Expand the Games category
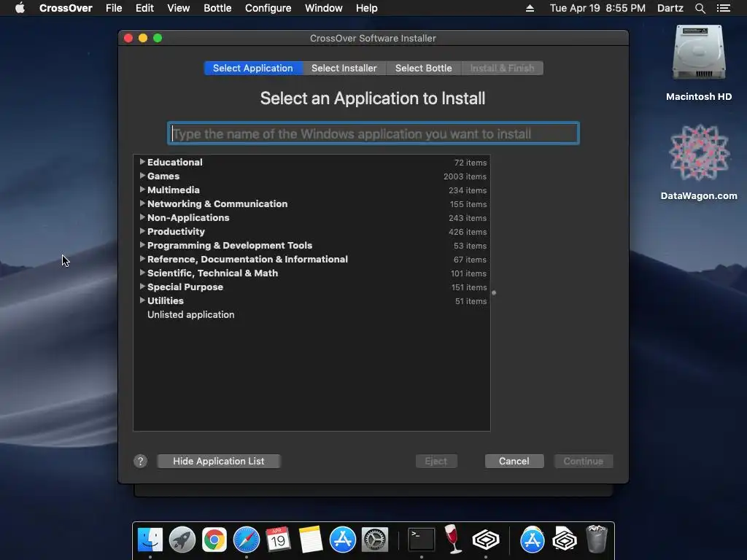Viewport: 747px width, 560px height. click(x=142, y=176)
